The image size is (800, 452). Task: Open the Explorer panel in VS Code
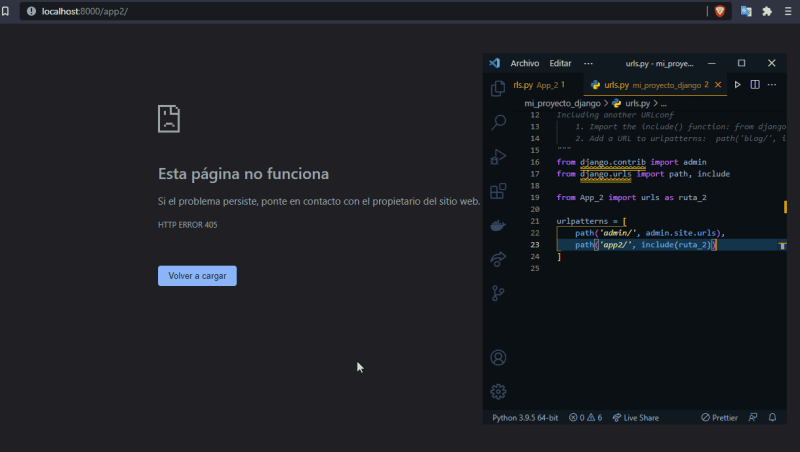click(x=498, y=89)
